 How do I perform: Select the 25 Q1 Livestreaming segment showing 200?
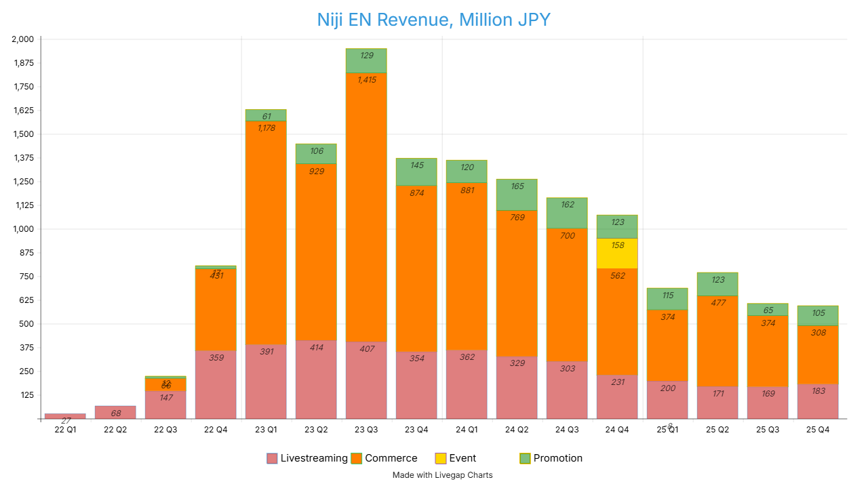[x=667, y=400]
